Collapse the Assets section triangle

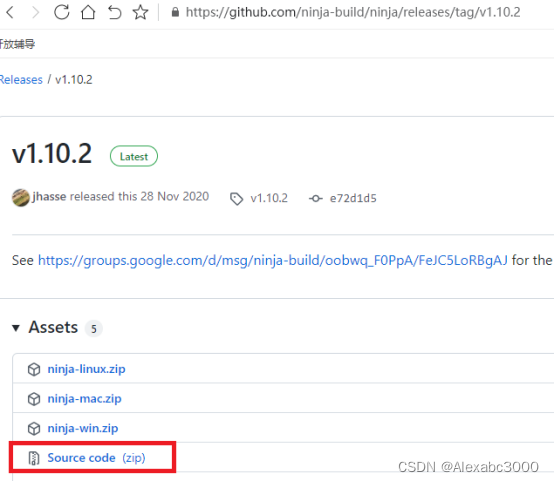16,328
